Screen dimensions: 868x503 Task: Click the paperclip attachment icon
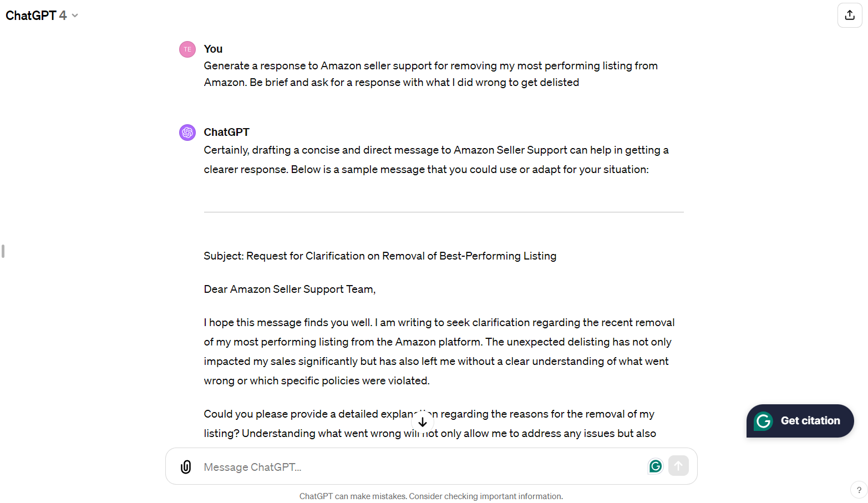pos(185,466)
